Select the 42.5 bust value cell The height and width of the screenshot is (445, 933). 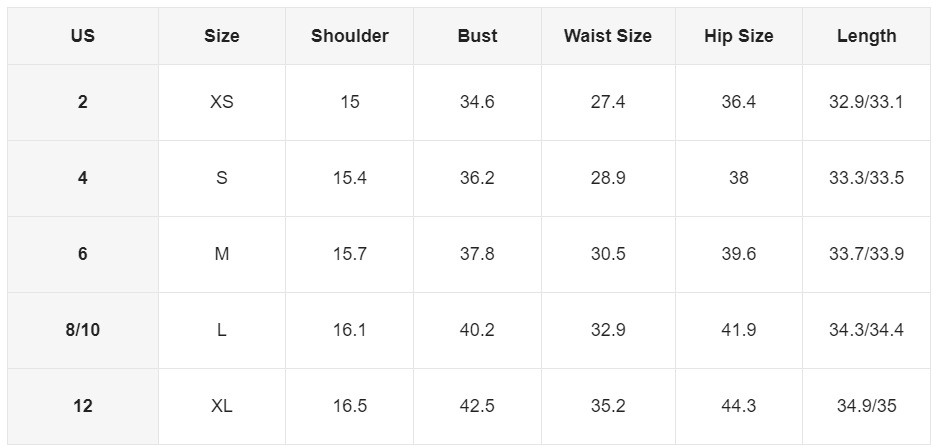pos(477,406)
